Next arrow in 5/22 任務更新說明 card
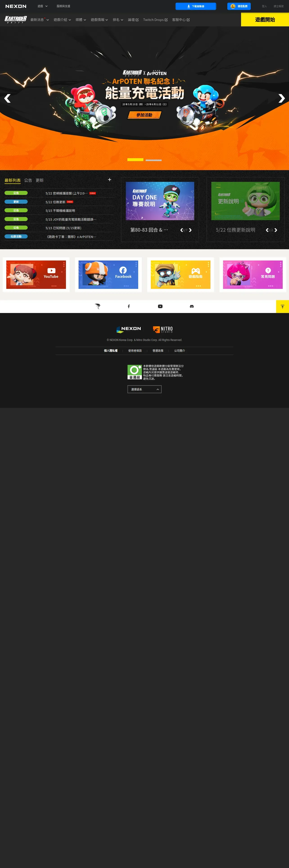 tap(275, 230)
